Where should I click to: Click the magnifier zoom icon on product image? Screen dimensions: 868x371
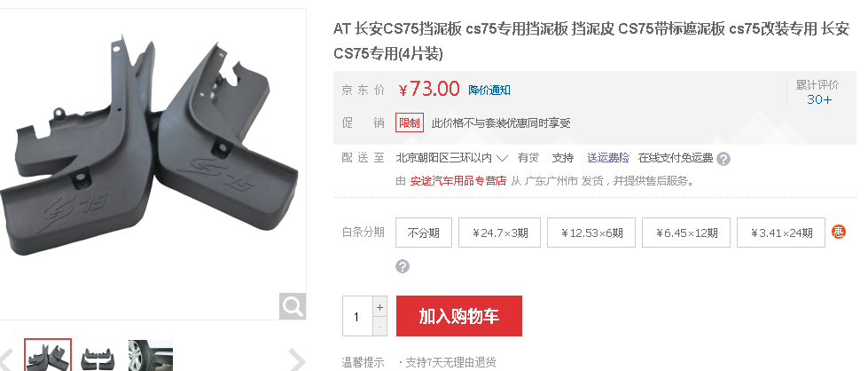click(293, 305)
